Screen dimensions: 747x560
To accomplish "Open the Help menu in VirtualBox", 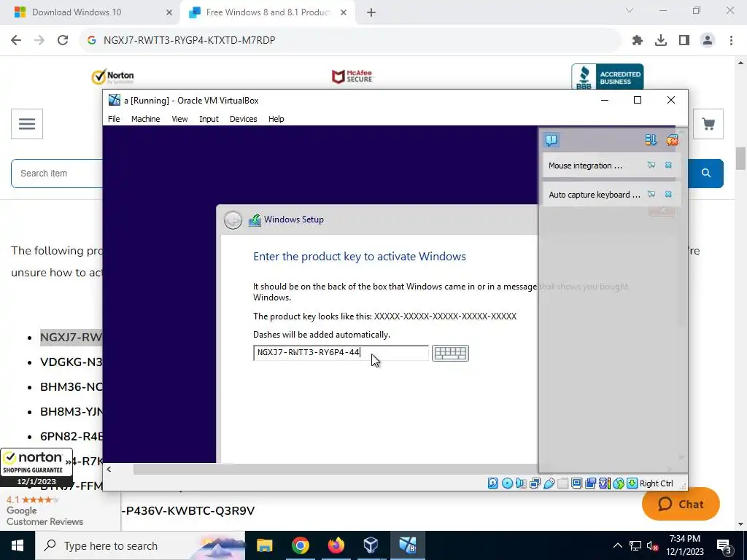I will tap(276, 119).
